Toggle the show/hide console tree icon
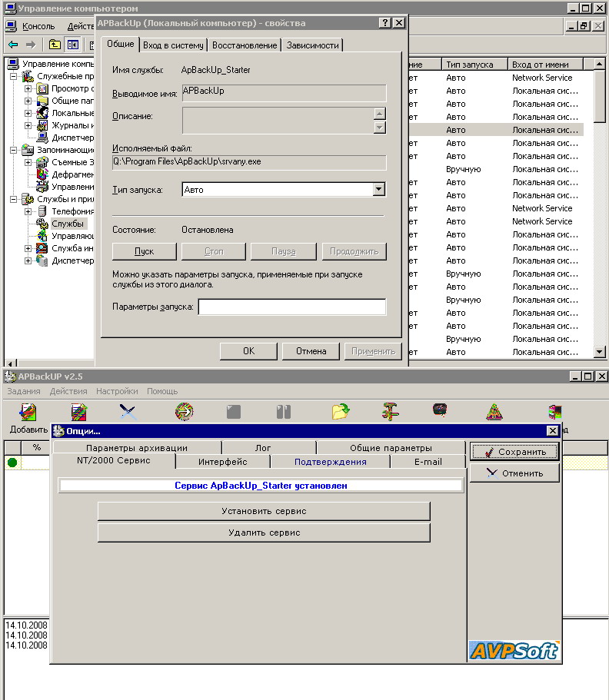This screenshot has height=700, width=609. 73,45
